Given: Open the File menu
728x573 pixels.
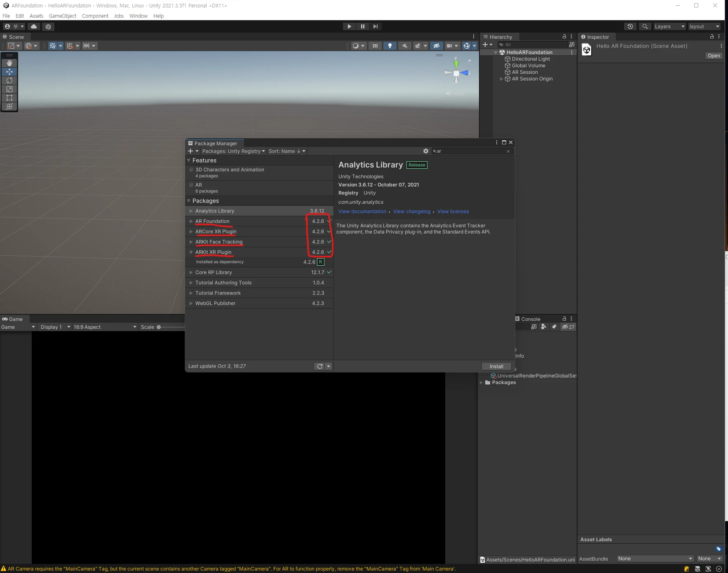Looking at the screenshot, I should click(6, 16).
